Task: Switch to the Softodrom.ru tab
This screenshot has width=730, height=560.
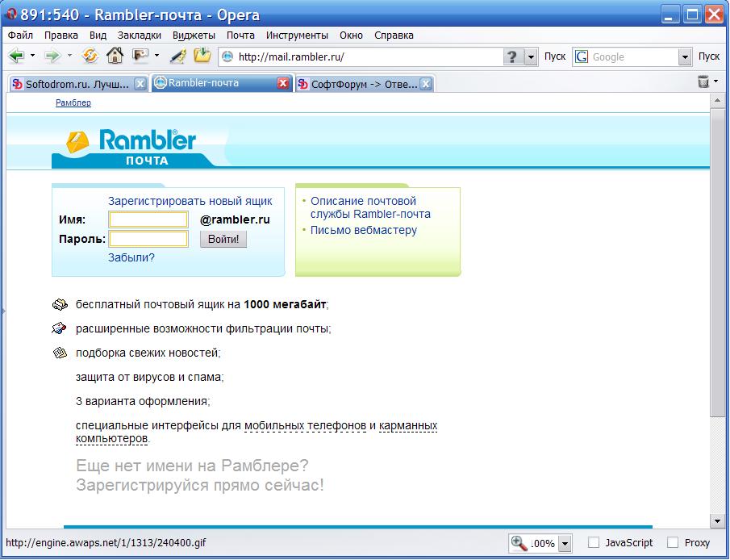Action: pos(77,84)
